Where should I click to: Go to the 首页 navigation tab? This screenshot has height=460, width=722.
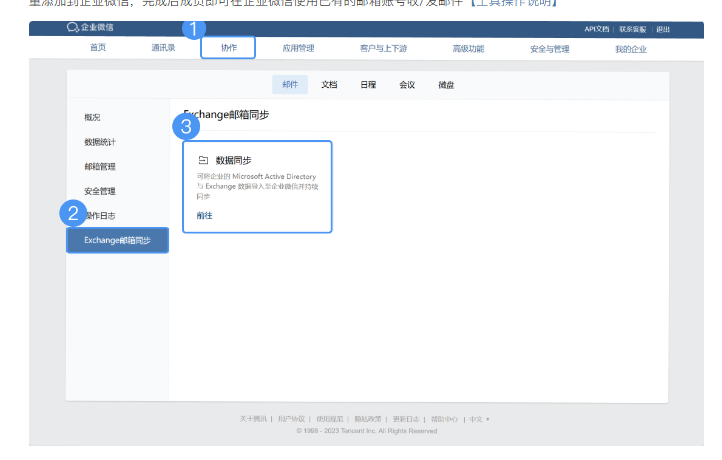98,47
